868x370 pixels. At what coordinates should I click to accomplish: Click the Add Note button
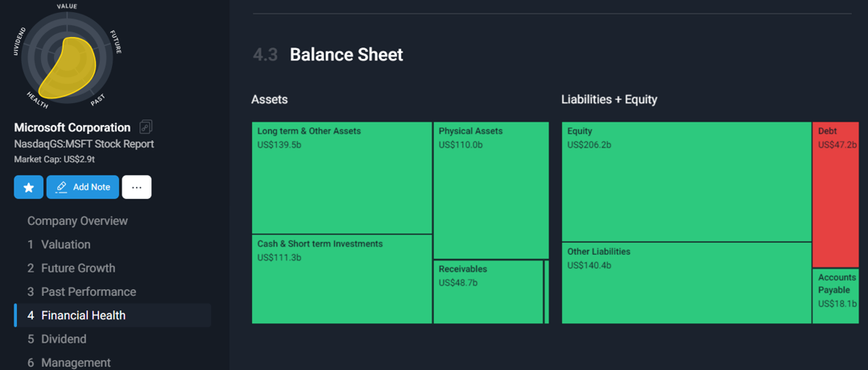click(x=82, y=187)
